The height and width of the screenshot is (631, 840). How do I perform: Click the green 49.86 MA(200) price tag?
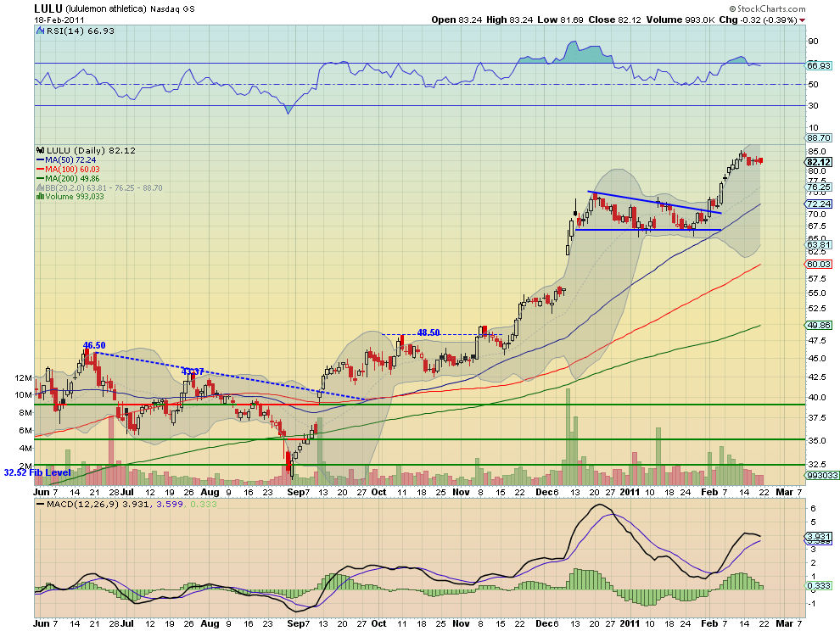pyautogui.click(x=819, y=325)
